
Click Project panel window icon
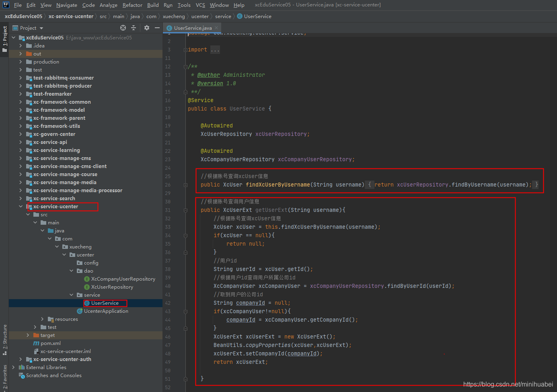[15, 28]
